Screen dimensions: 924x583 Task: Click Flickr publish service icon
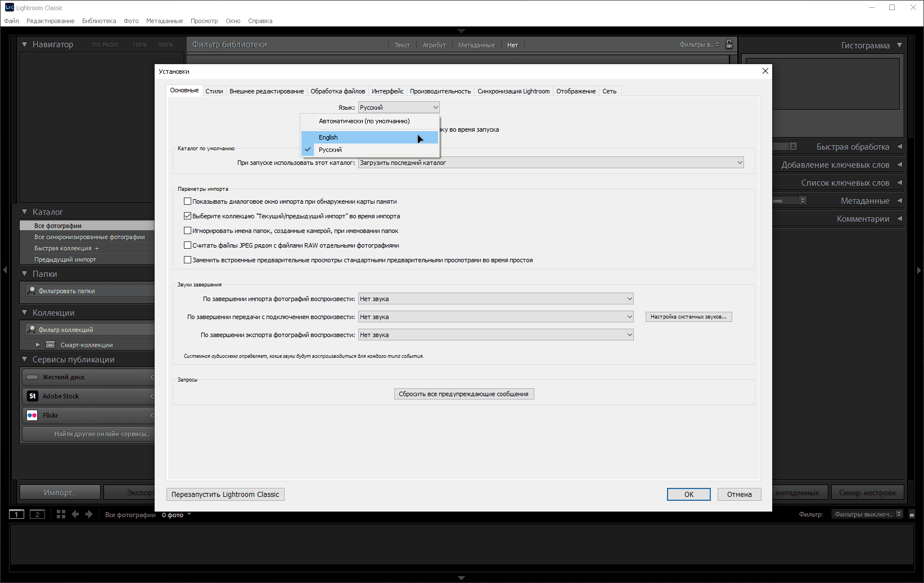33,415
